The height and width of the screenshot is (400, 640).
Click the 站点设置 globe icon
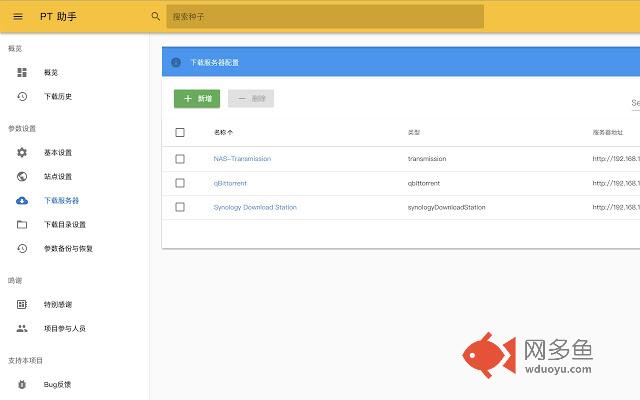[22, 177]
